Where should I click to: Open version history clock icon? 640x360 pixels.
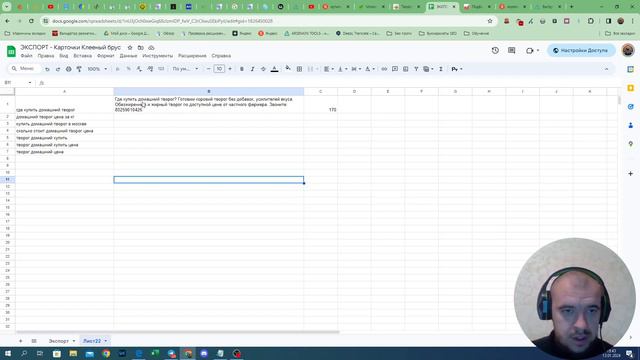click(495, 50)
